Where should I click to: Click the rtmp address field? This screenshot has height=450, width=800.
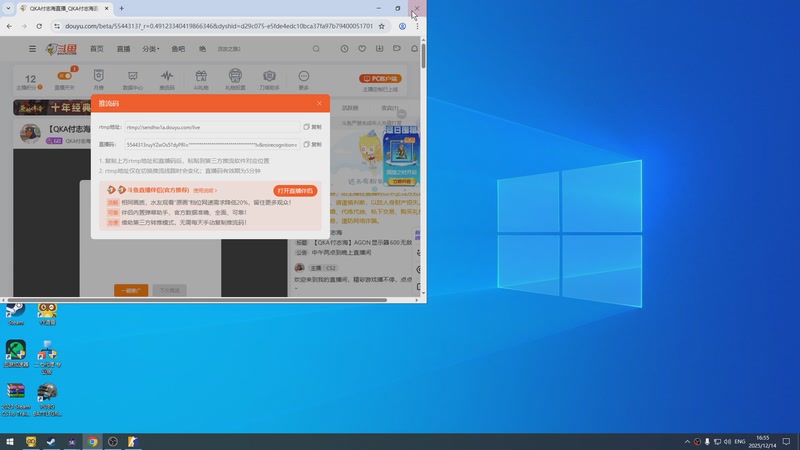212,127
